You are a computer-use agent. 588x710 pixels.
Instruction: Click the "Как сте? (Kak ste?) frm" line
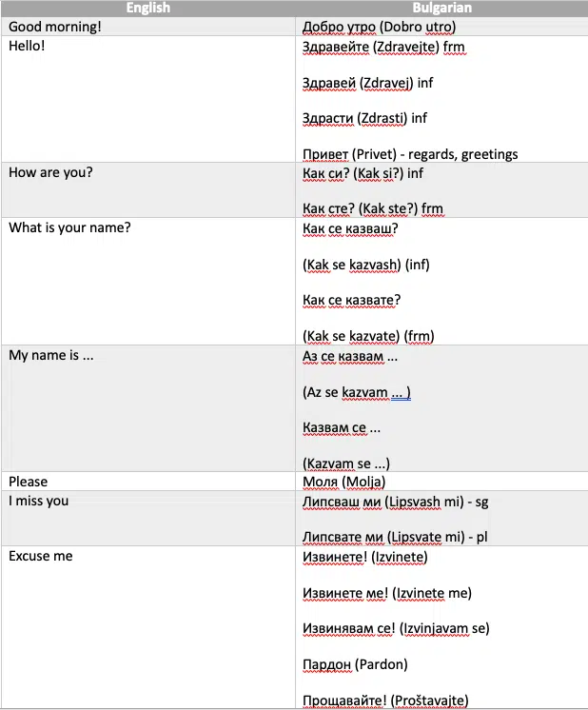pos(372,208)
